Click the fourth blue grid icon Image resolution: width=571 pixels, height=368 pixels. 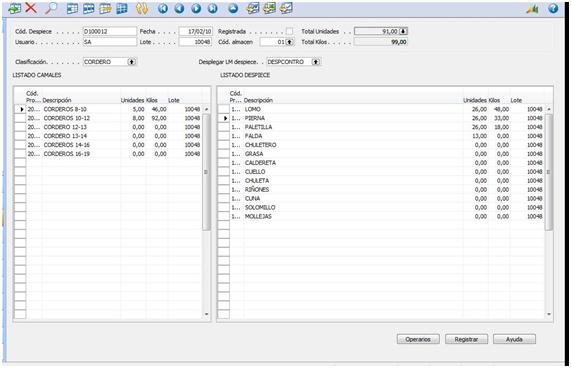[122, 8]
